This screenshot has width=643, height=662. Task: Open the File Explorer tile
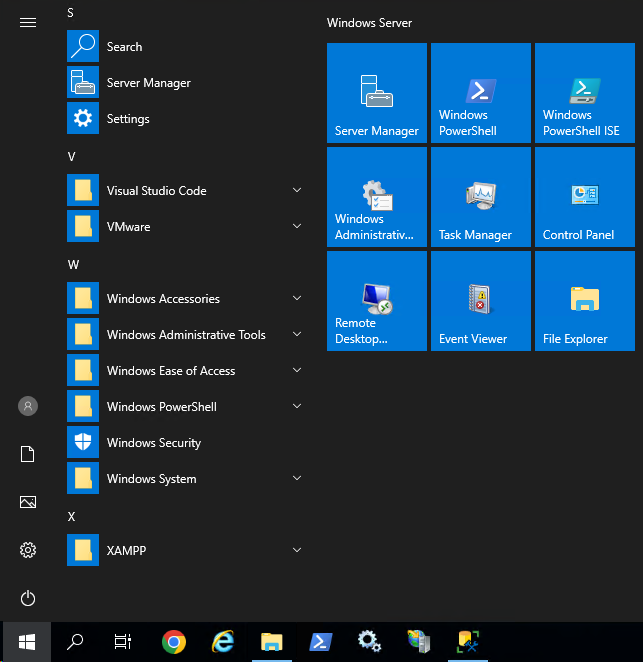click(x=585, y=301)
